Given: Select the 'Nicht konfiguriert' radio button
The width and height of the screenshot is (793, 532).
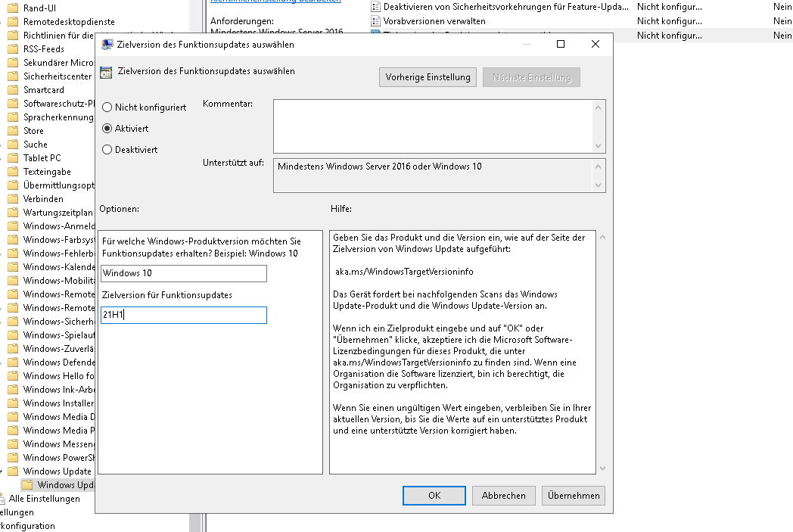Looking at the screenshot, I should (x=107, y=107).
